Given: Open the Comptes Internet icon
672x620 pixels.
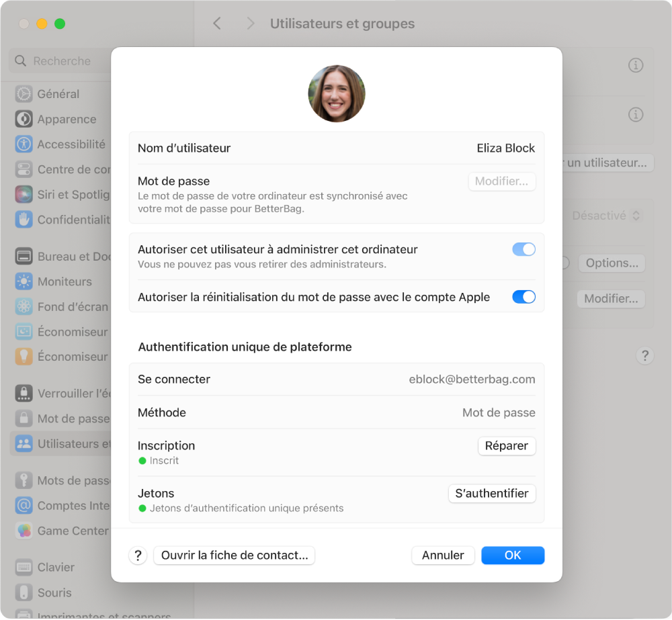Looking at the screenshot, I should point(24,505).
